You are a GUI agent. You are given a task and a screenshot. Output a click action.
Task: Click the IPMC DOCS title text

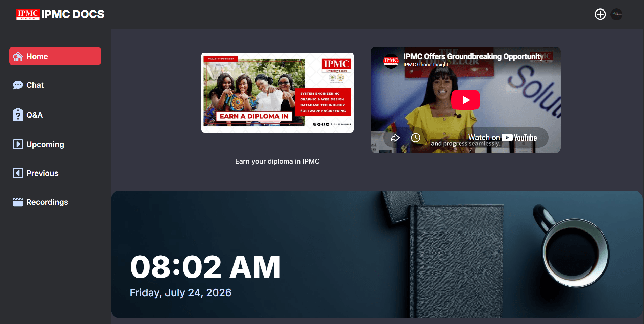pos(73,14)
